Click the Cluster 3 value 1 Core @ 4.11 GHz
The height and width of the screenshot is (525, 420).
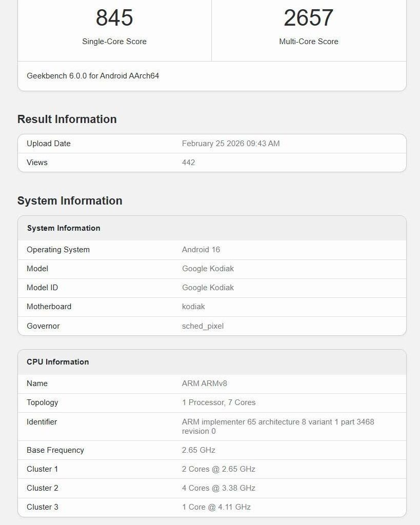216,507
